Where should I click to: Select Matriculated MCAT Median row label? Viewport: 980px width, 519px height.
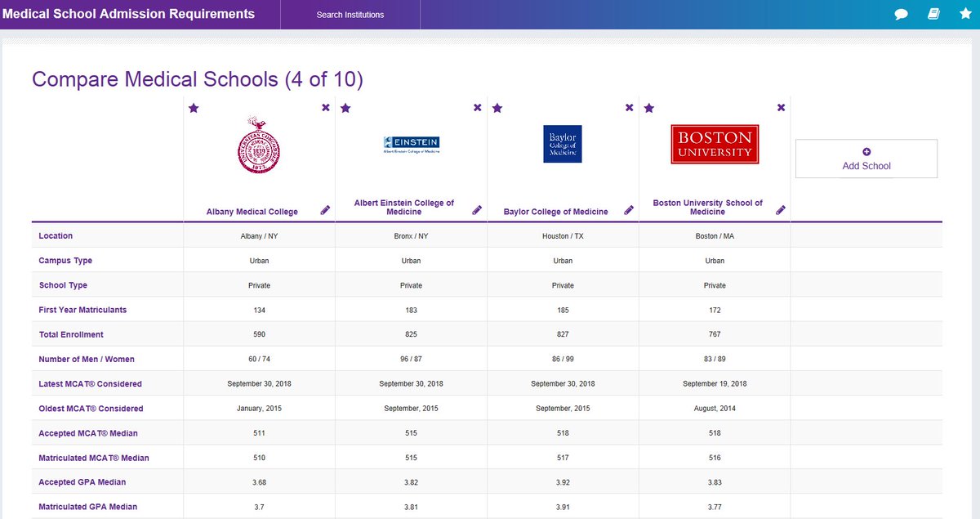(x=94, y=458)
